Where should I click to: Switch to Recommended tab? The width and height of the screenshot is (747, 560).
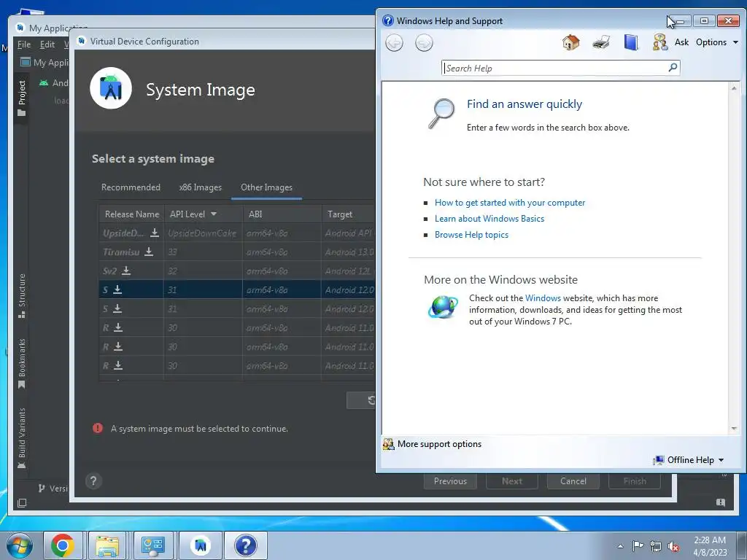point(131,187)
